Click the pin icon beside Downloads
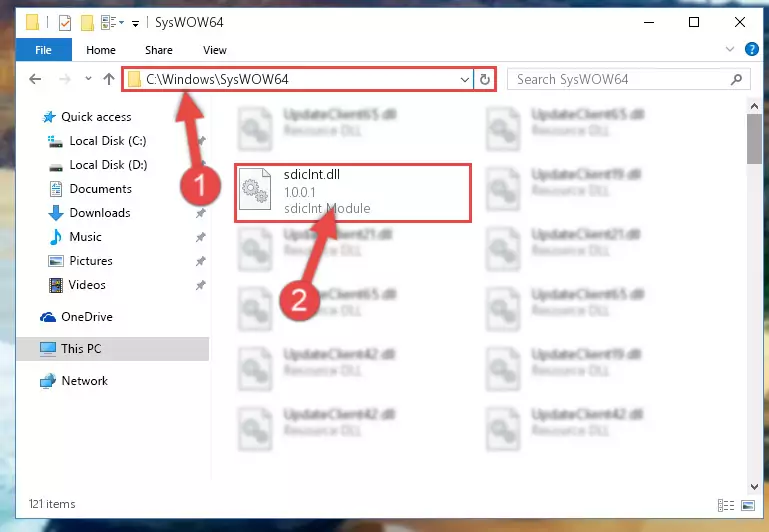 point(201,213)
